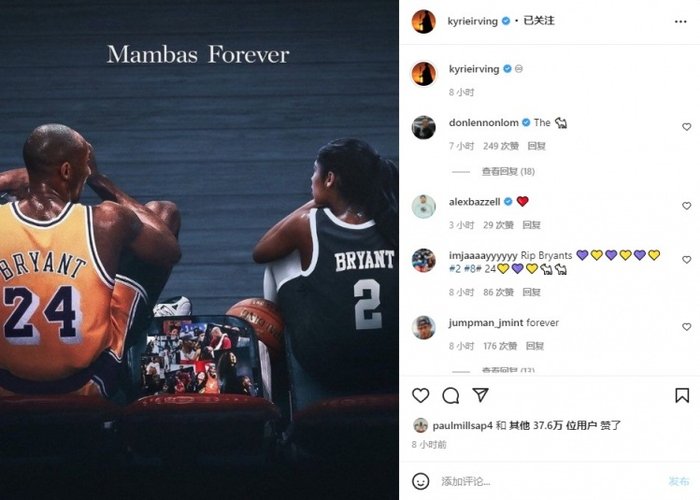
Task: Expand replies under jumpman_jmint comment
Action: (508, 370)
